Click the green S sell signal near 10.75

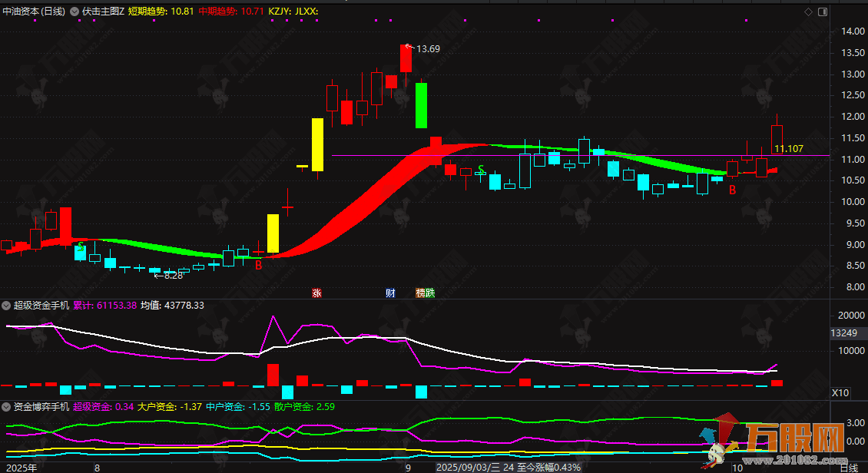click(481, 169)
